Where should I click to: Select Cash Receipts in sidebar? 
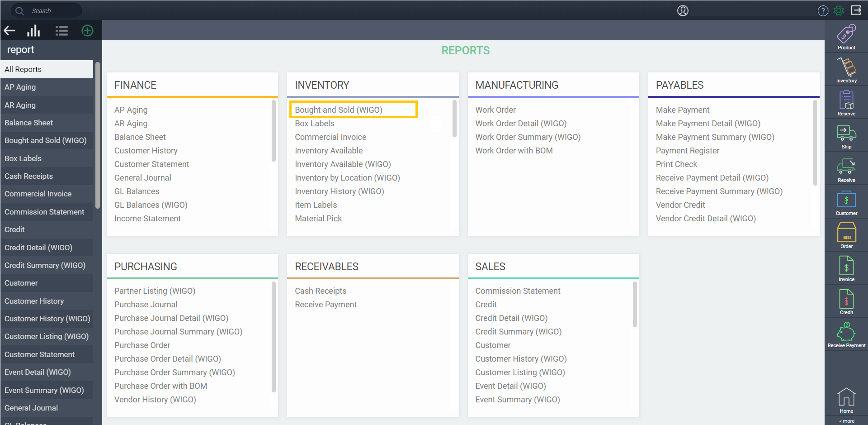click(x=47, y=176)
